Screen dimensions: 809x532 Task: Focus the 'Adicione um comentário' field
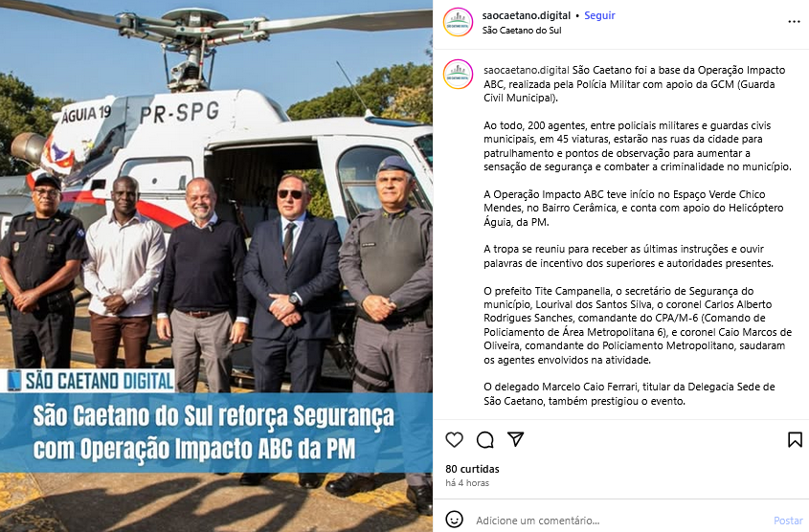(x=619, y=521)
